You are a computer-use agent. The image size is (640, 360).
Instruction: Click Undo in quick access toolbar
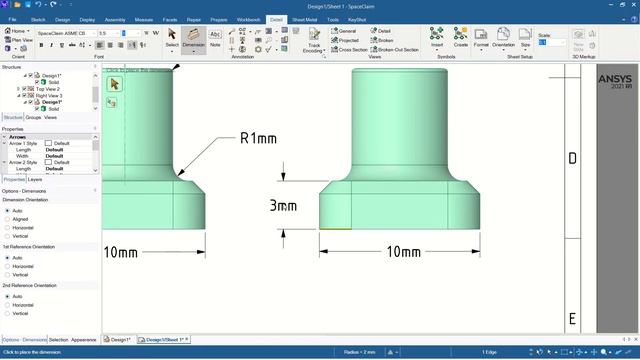pyautogui.click(x=38, y=4)
